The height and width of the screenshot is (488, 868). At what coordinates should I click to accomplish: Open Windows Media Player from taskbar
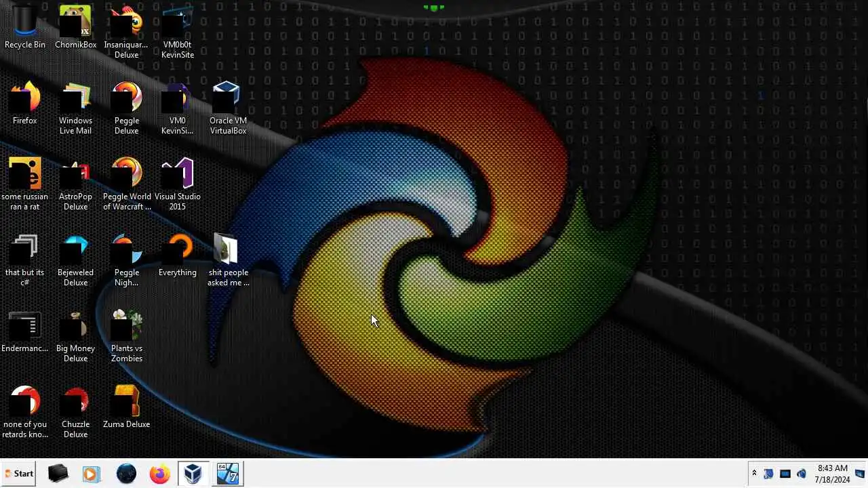point(91,474)
